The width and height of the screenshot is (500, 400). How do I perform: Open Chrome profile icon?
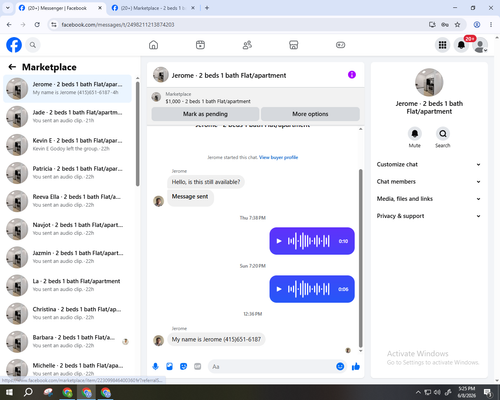pos(477,25)
